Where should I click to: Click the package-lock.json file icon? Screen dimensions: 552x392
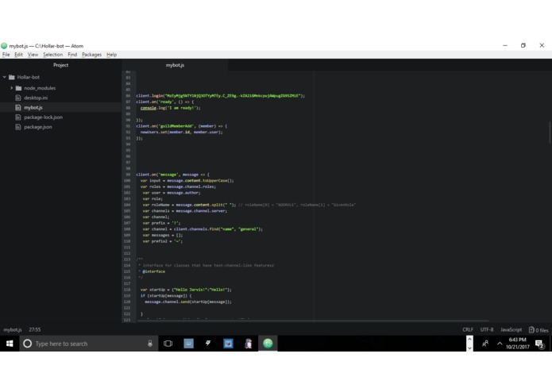[x=18, y=117]
